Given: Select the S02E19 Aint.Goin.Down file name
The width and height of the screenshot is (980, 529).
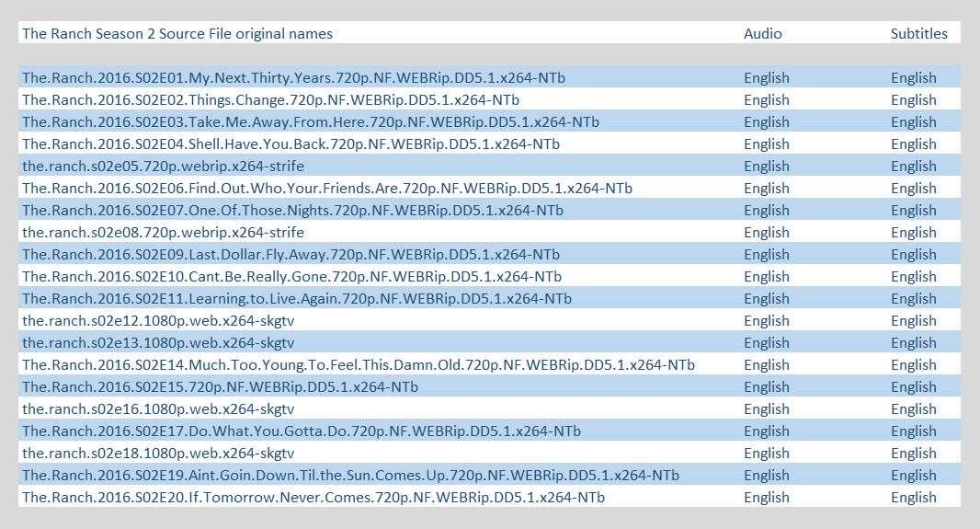Looking at the screenshot, I should (350, 476).
